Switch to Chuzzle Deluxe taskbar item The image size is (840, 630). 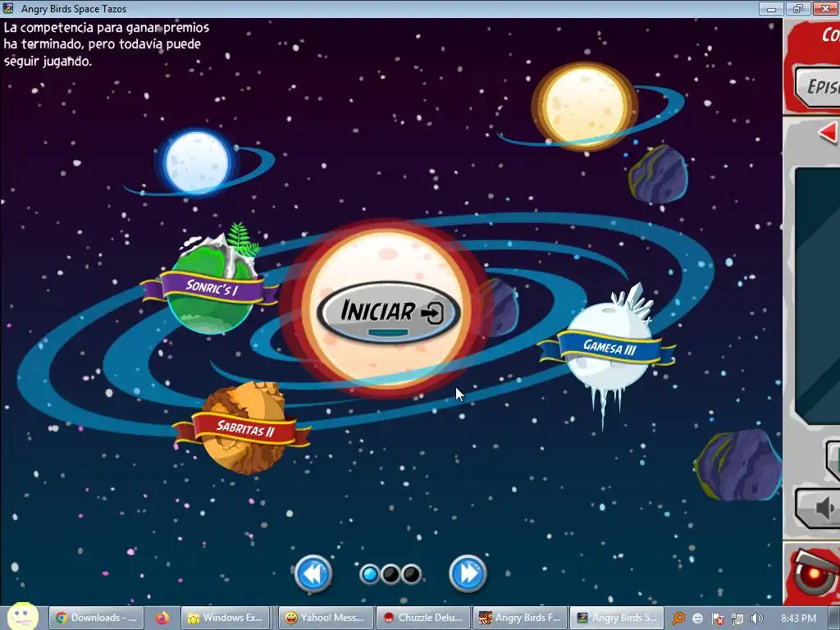coord(423,618)
